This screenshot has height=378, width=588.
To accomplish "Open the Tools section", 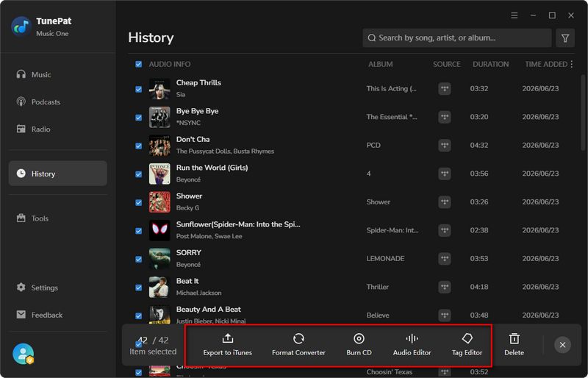I will (32, 218).
